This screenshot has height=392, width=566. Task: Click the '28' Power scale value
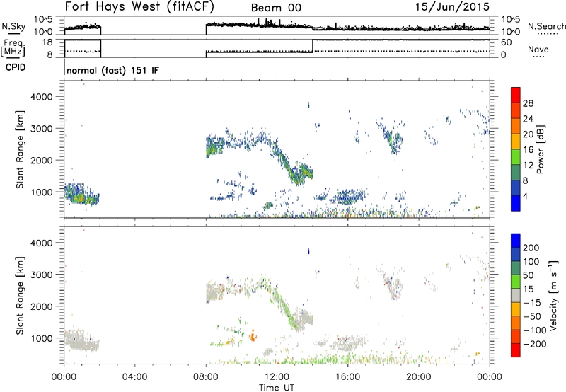click(x=528, y=103)
